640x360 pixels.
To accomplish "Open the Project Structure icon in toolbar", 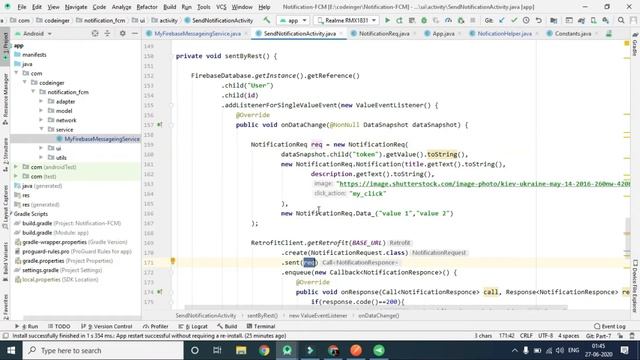I will pyautogui.click(x=553, y=20).
